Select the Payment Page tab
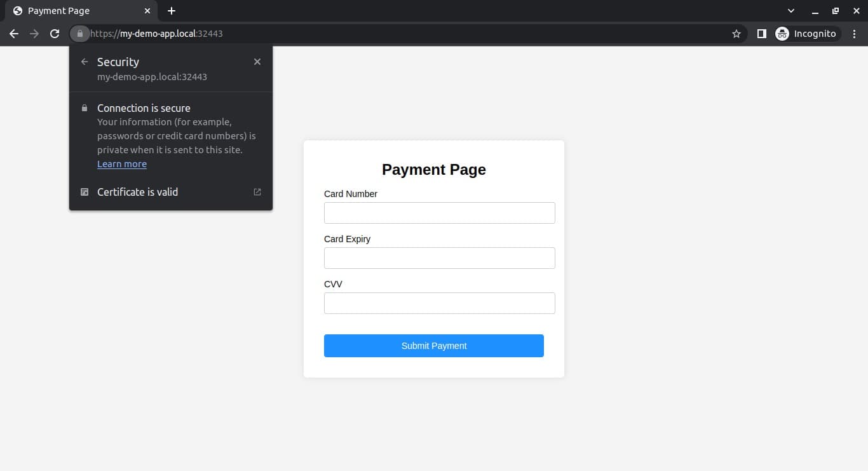Image resolution: width=868 pixels, height=471 pixels. coord(70,11)
